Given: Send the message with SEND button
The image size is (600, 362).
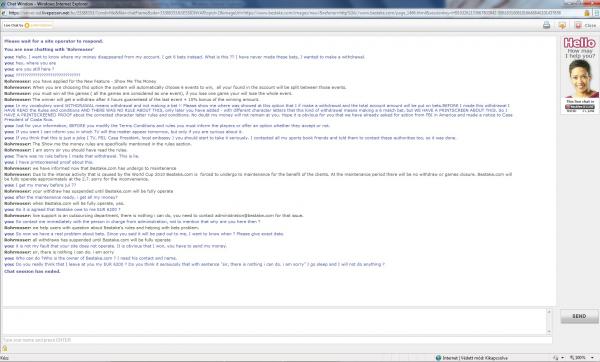Looking at the screenshot, I should point(579,316).
